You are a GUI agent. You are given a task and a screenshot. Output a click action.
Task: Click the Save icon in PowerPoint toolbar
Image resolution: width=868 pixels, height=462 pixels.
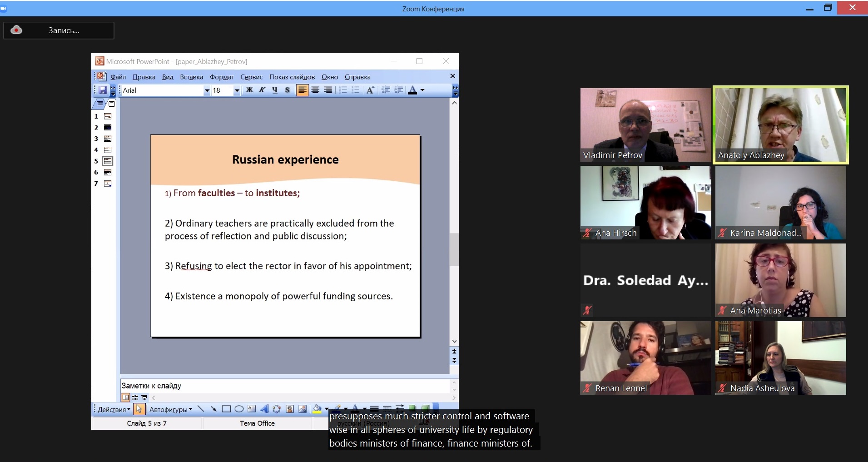pos(103,90)
